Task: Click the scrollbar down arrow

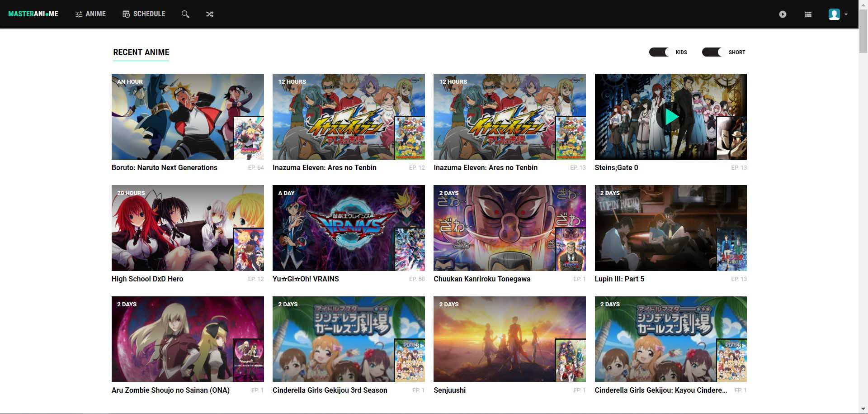Action: [863, 410]
